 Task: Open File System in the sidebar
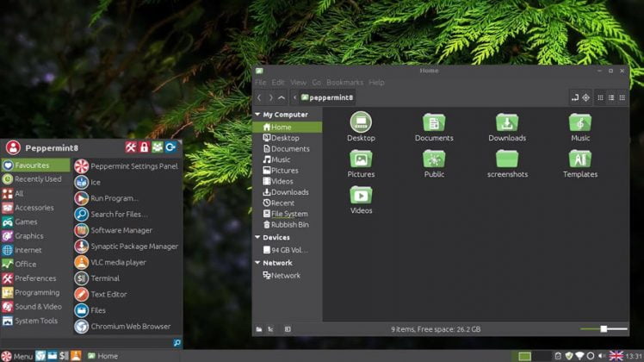287,214
